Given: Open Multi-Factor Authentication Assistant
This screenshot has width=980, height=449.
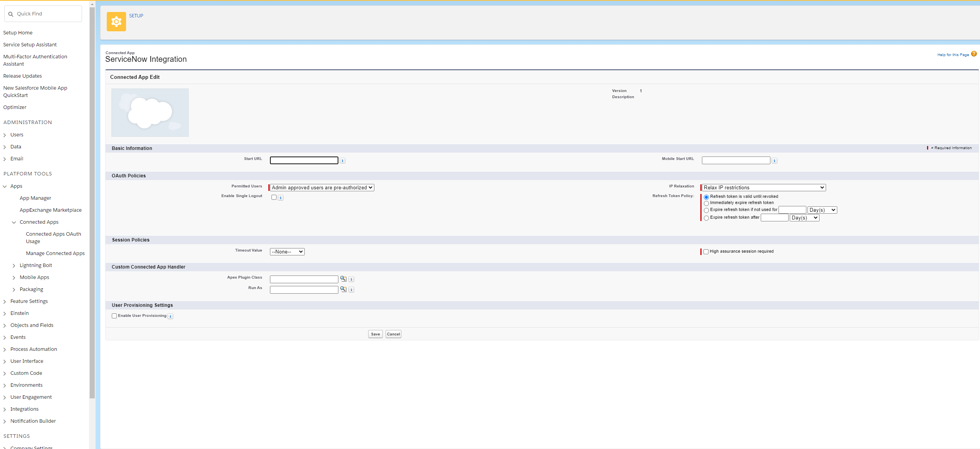Looking at the screenshot, I should pos(35,60).
